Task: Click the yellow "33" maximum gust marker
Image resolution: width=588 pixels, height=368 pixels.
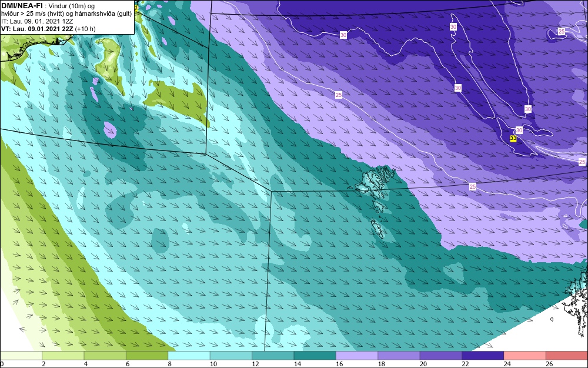Action: pos(513,139)
